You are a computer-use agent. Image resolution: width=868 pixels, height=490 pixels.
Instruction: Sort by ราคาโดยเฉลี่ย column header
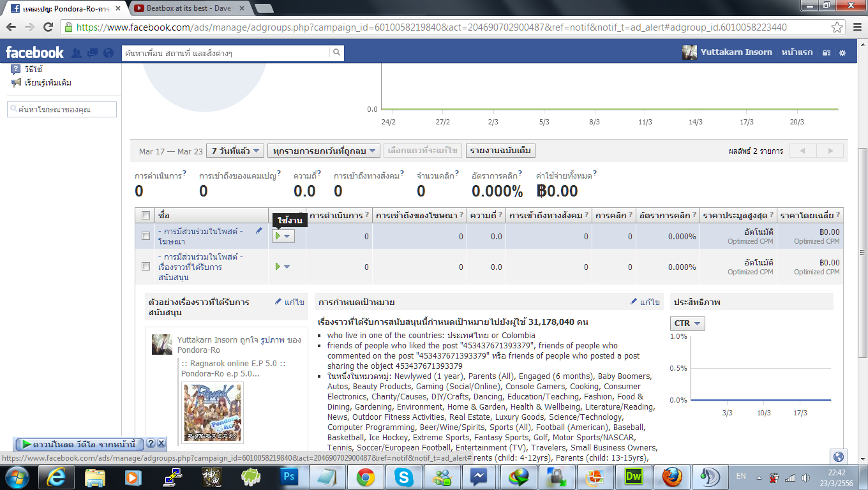click(x=810, y=216)
